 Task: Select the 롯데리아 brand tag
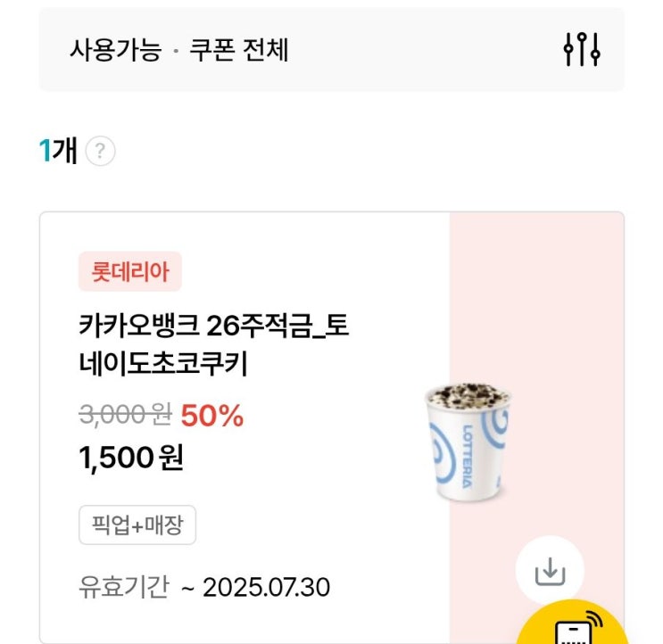[x=130, y=271]
